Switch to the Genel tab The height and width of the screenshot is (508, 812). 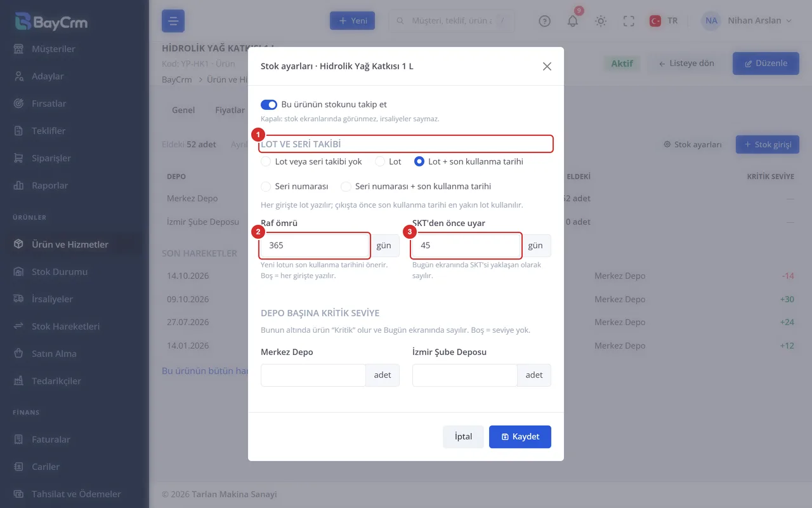point(183,110)
